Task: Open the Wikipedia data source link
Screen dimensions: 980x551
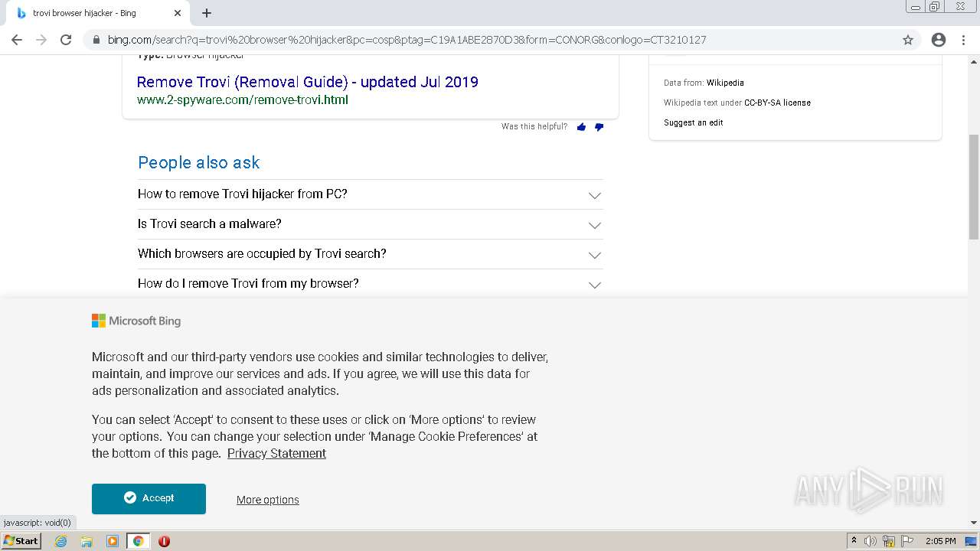Action: (725, 83)
